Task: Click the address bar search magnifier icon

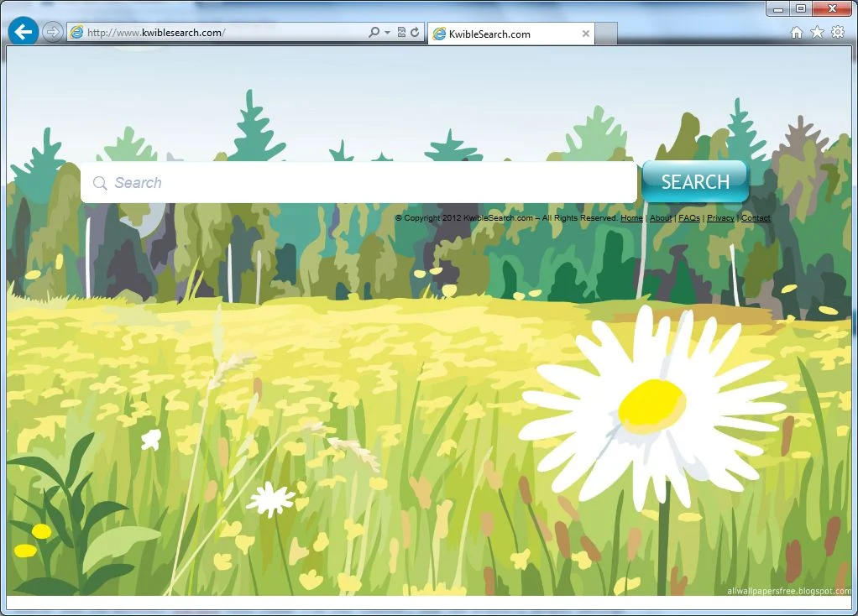Action: click(x=374, y=32)
